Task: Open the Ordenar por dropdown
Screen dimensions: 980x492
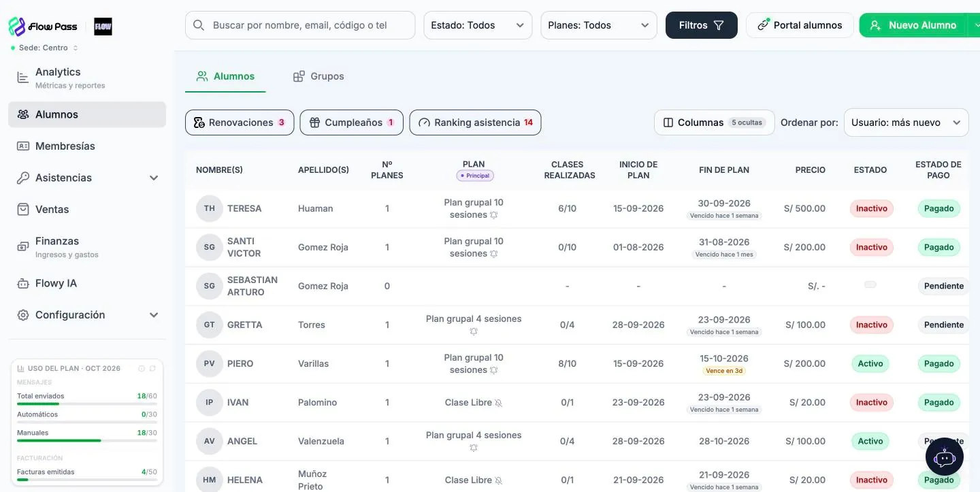Action: [x=906, y=122]
